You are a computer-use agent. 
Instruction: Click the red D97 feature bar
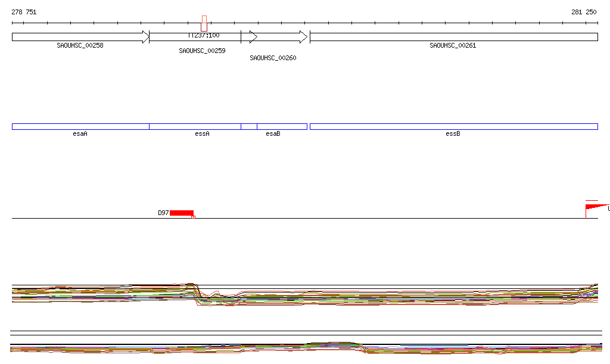click(x=182, y=213)
